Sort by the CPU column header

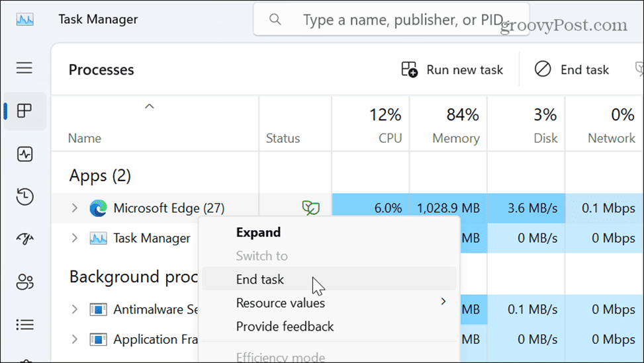(x=390, y=138)
